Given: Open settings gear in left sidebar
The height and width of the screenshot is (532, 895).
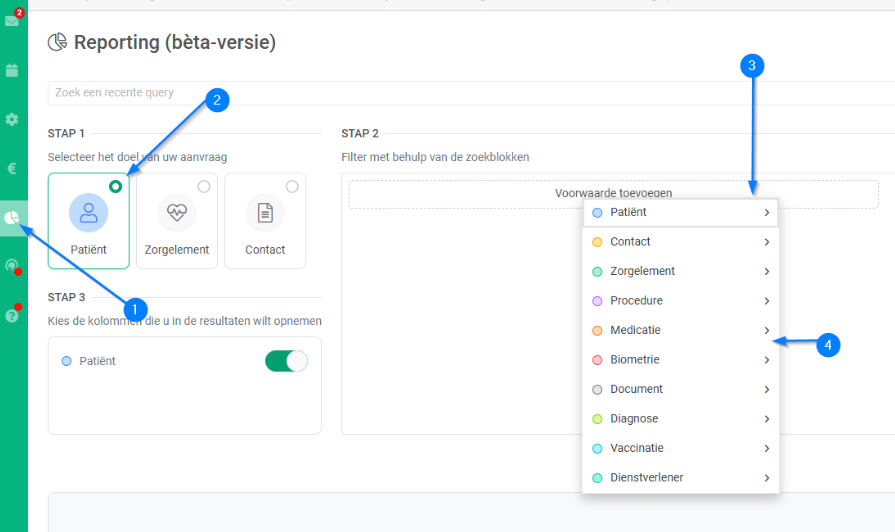Looking at the screenshot, I should point(12,119).
